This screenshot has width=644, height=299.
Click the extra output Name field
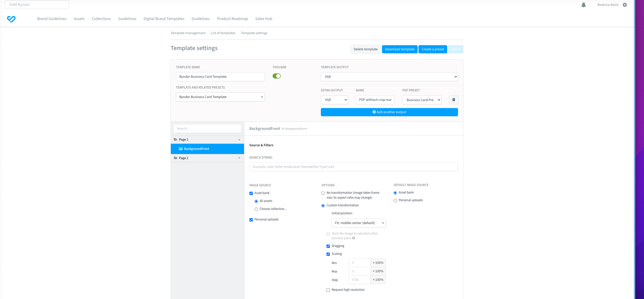[x=375, y=100]
